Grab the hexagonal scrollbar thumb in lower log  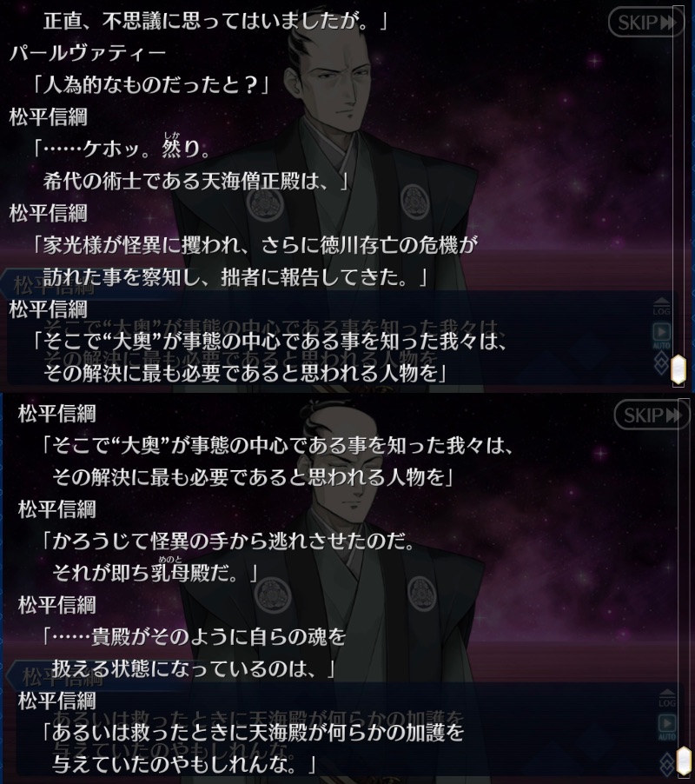pos(684,762)
